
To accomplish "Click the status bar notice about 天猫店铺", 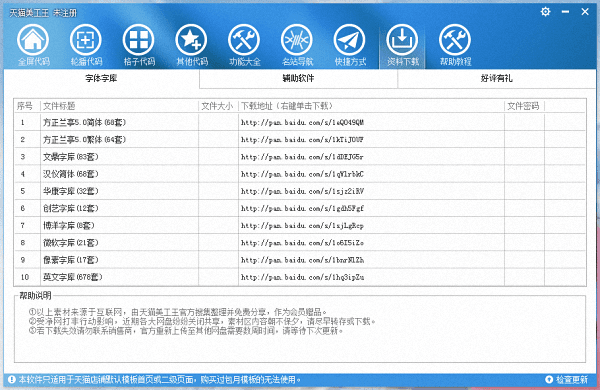I will tap(160, 380).
